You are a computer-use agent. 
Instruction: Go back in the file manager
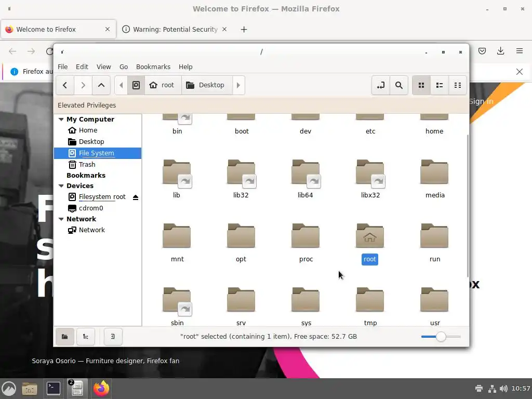tap(65, 85)
